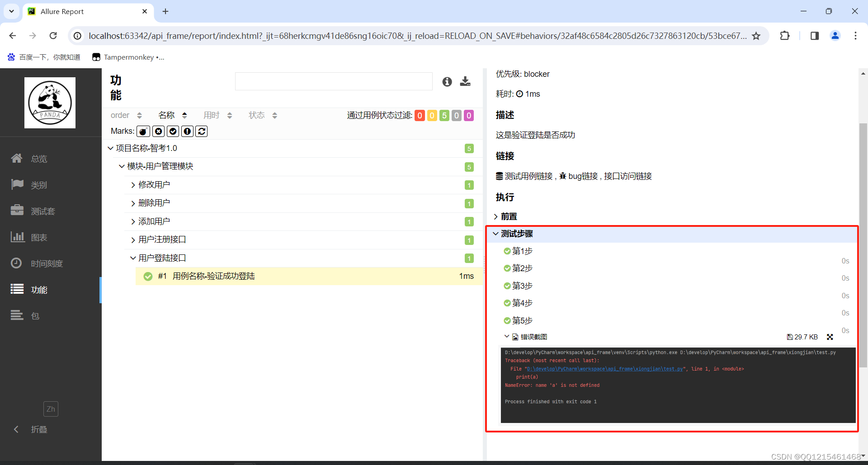Sort the tree by 名称
Image resolution: width=868 pixels, height=465 pixels.
tap(173, 115)
